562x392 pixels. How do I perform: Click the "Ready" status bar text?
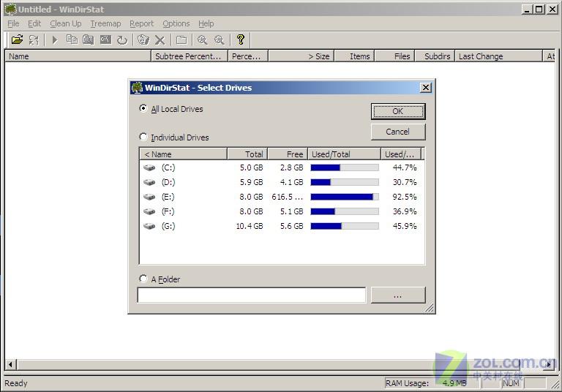(16, 383)
